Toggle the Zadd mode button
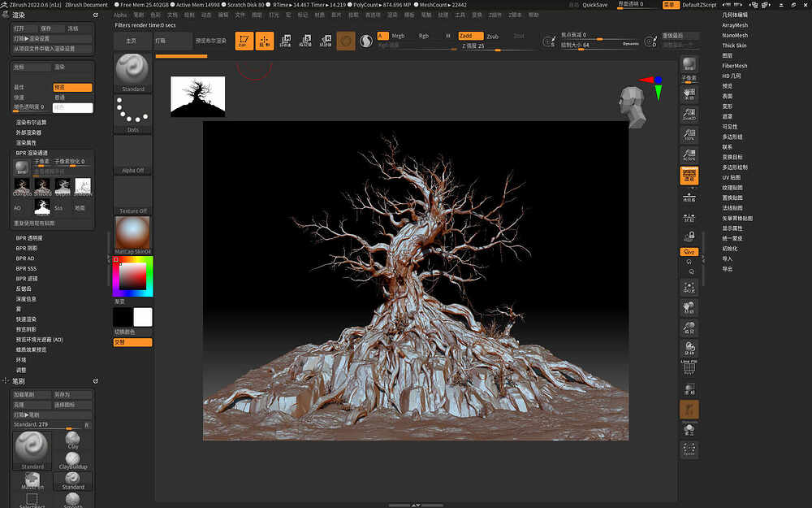The width and height of the screenshot is (812, 508). tap(470, 36)
